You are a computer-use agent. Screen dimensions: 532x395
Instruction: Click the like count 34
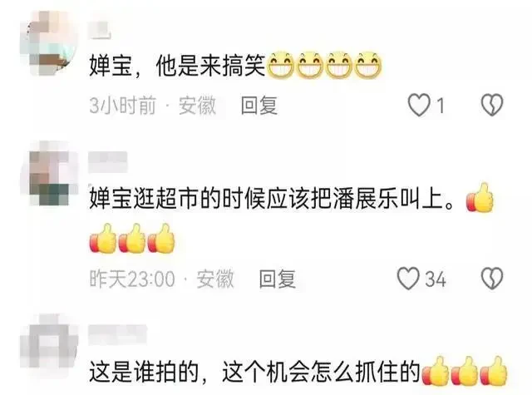(x=436, y=279)
